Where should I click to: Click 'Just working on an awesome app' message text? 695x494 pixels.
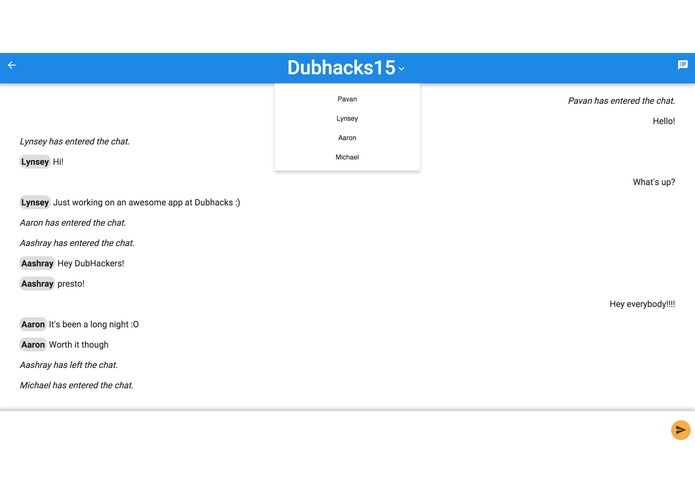147,202
